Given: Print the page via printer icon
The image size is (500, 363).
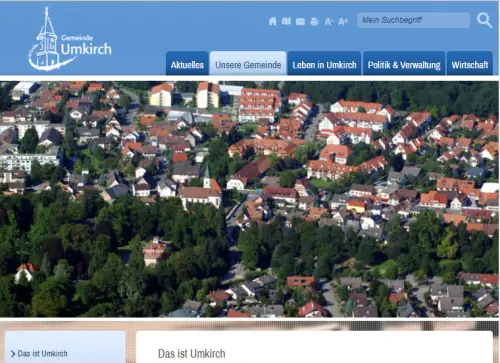Looking at the screenshot, I should [314, 22].
